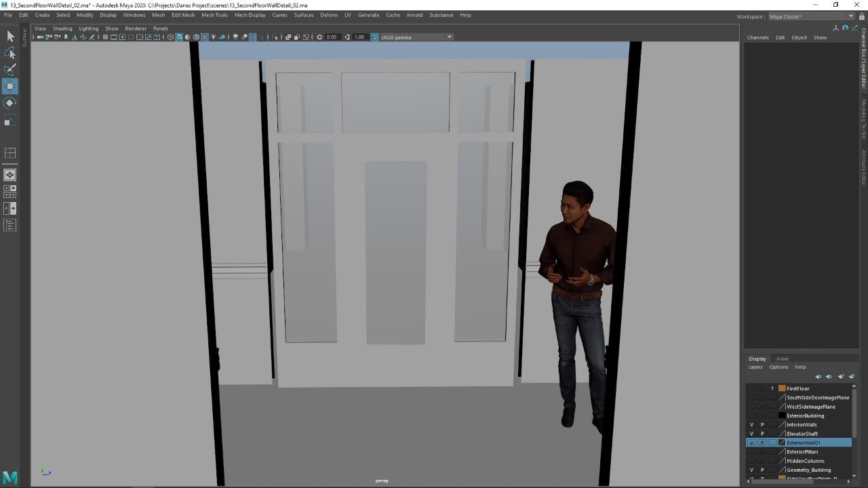Create new empty layer icon
The height and width of the screenshot is (488, 868).
tap(841, 376)
